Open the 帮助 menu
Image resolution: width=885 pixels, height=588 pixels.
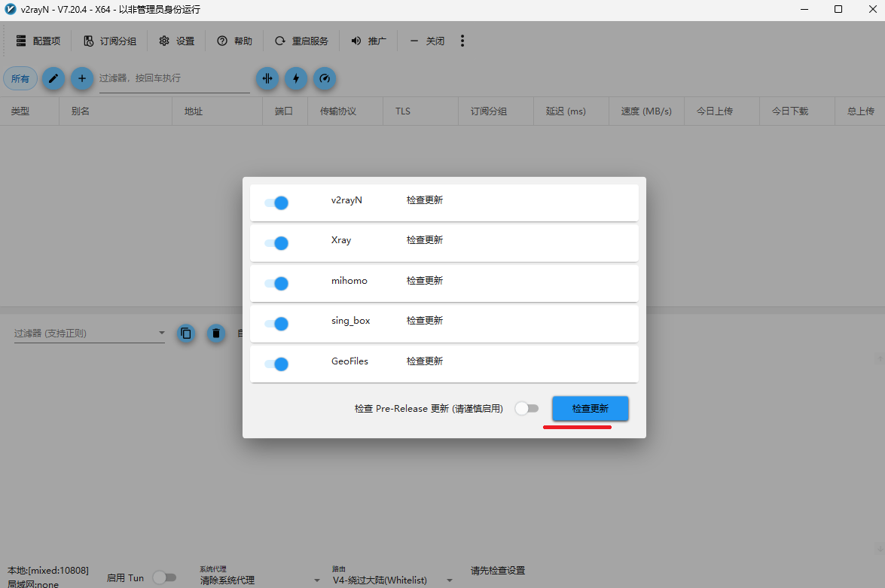235,41
